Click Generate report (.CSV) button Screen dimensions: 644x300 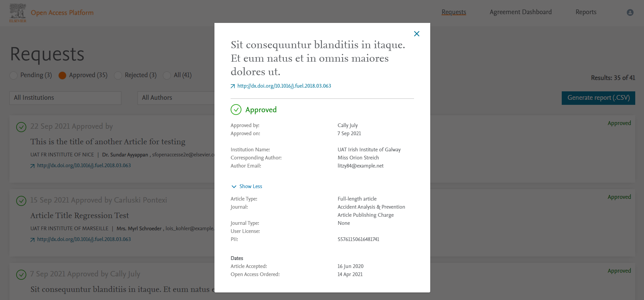pyautogui.click(x=598, y=98)
